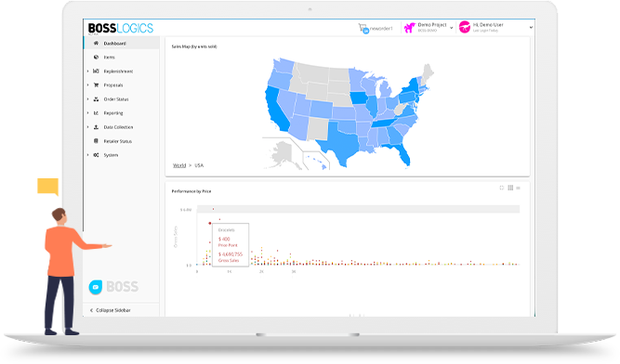Click the Retailer Status database icon
This screenshot has height=364, width=620.
pyautogui.click(x=96, y=141)
